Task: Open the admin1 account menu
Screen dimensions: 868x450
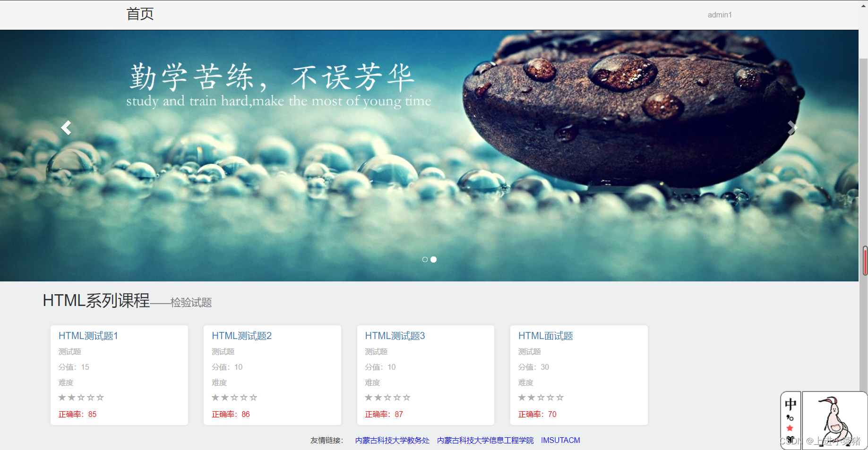Action: pos(720,15)
